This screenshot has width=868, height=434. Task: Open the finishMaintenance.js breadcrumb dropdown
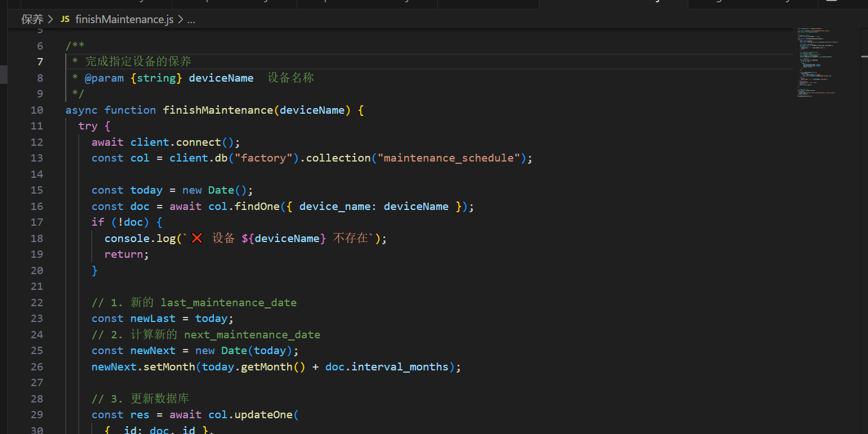click(124, 19)
